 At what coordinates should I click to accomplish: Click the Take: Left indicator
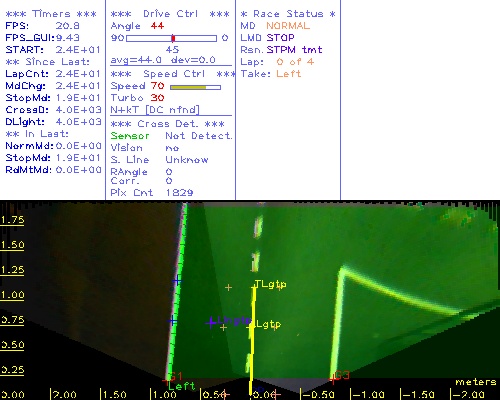coord(271,74)
